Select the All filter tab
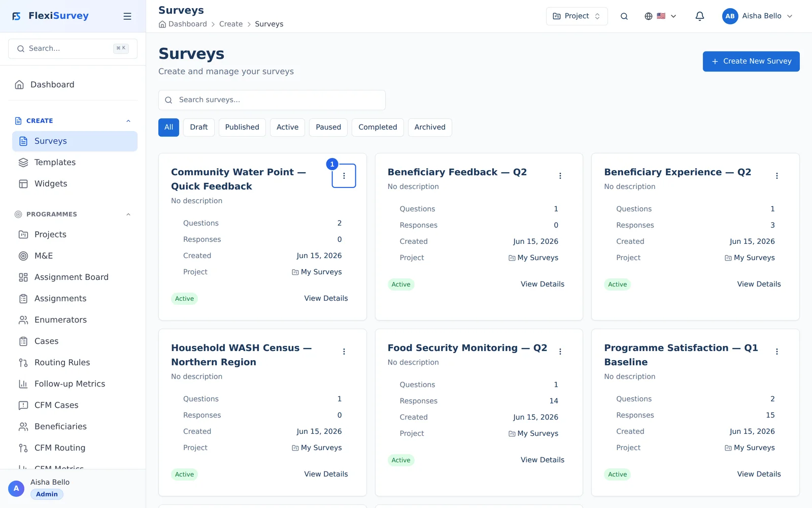The image size is (812, 508). (x=168, y=128)
